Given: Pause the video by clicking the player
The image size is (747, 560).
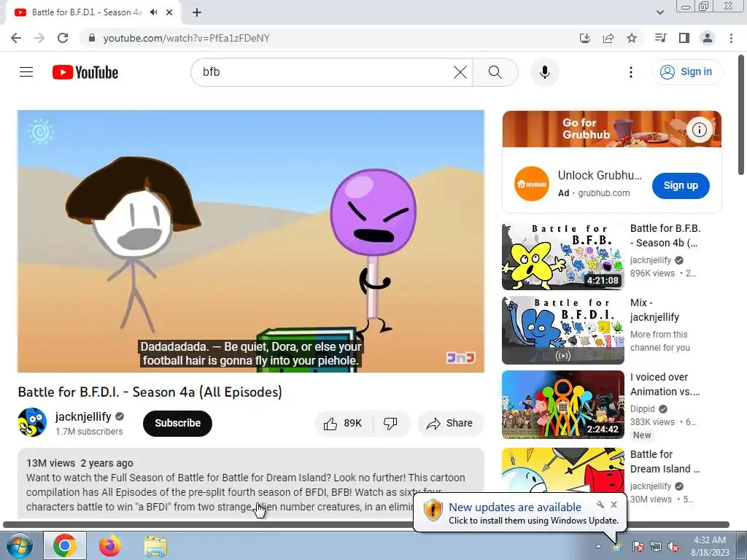Looking at the screenshot, I should click(x=251, y=241).
